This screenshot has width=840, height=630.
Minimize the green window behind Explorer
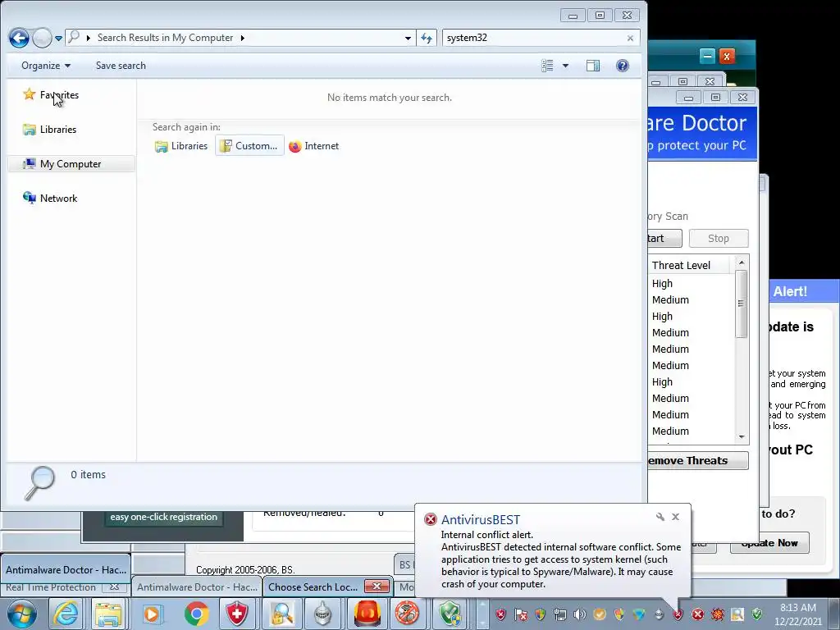tap(707, 56)
